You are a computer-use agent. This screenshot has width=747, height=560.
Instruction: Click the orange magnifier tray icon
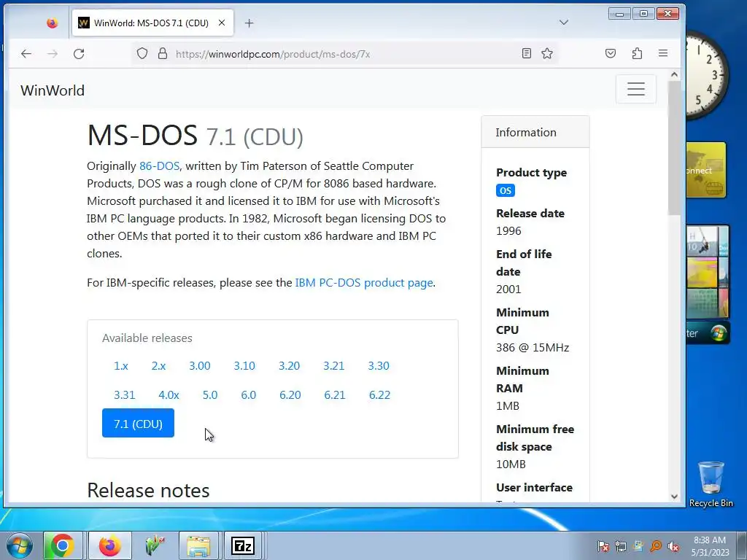click(656, 545)
